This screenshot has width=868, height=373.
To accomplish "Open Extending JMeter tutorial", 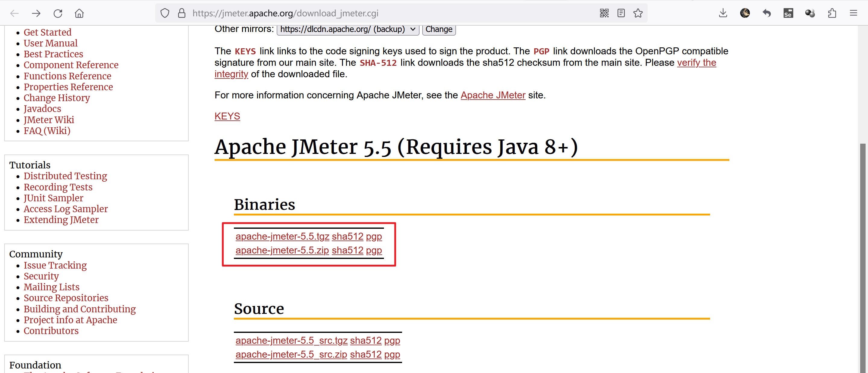I will click(61, 220).
